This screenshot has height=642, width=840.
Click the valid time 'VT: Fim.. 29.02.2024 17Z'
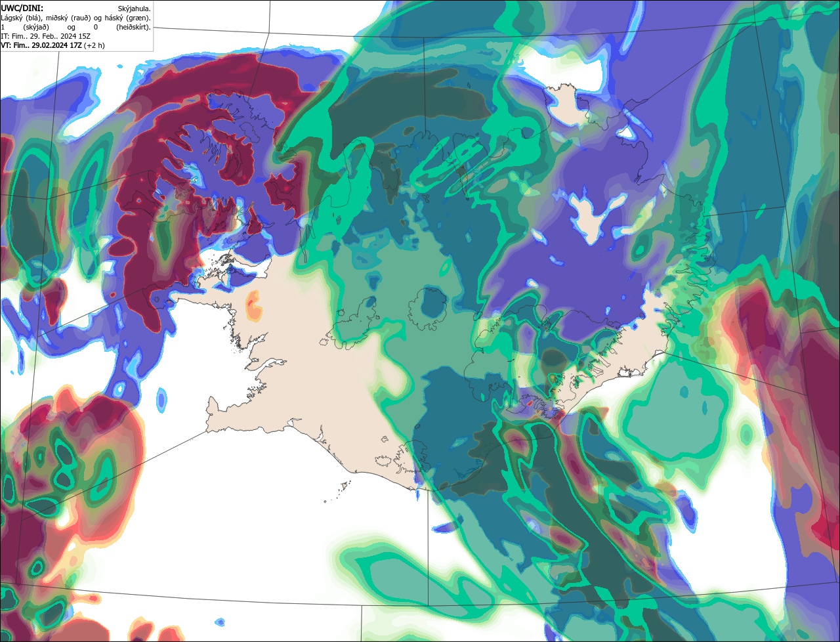[x=41, y=45]
